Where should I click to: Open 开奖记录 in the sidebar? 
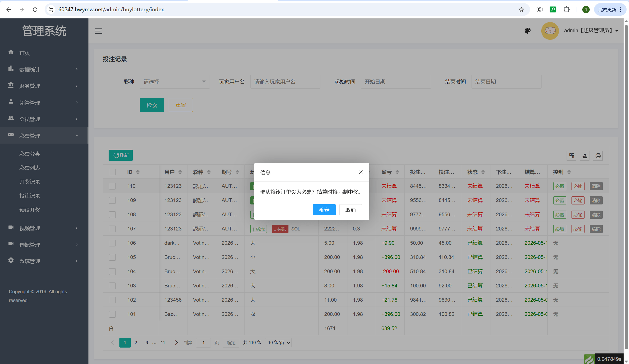point(30,182)
